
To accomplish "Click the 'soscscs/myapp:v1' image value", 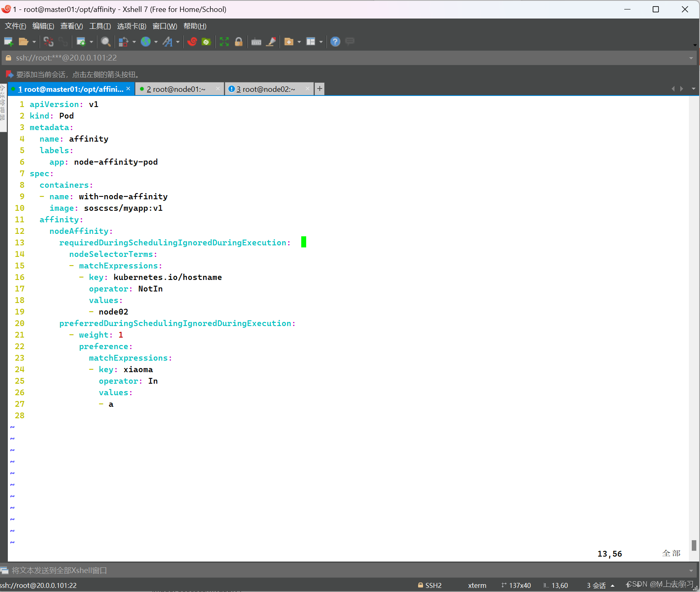I will point(123,208).
